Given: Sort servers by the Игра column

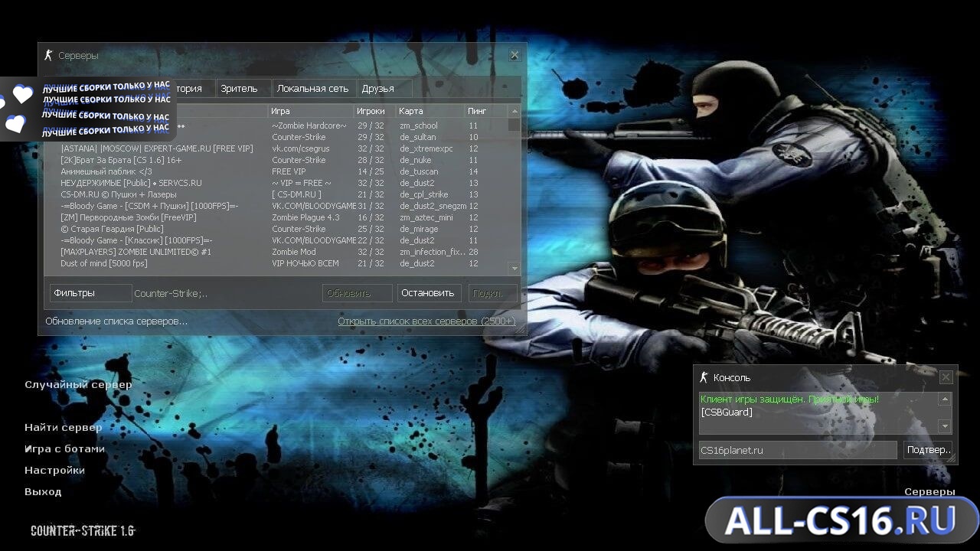Looking at the screenshot, I should (311, 111).
